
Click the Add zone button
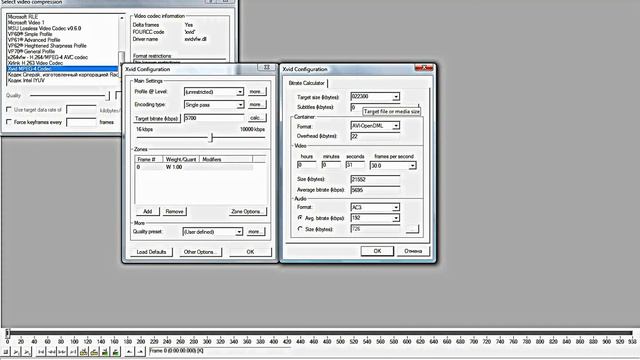(x=147, y=211)
